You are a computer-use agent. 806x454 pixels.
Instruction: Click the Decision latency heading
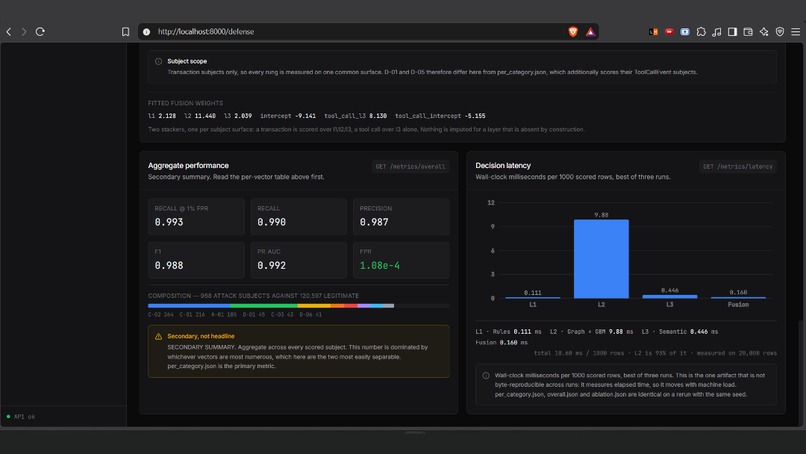coord(503,166)
